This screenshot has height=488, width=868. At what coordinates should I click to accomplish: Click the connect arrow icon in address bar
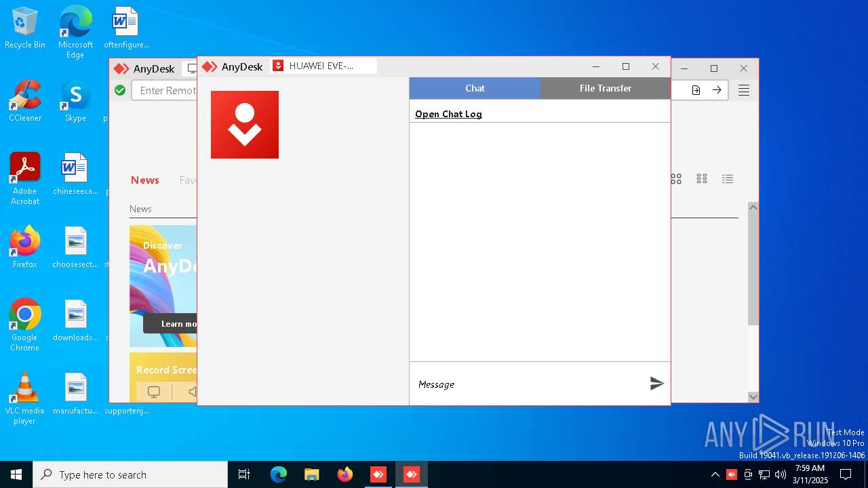[717, 90]
